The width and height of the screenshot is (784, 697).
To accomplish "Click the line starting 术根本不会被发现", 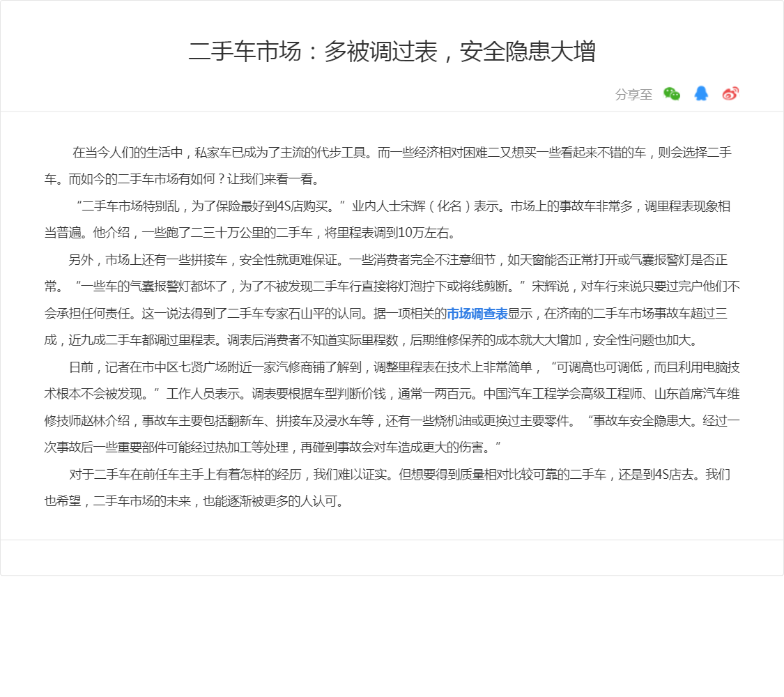I will point(392,394).
